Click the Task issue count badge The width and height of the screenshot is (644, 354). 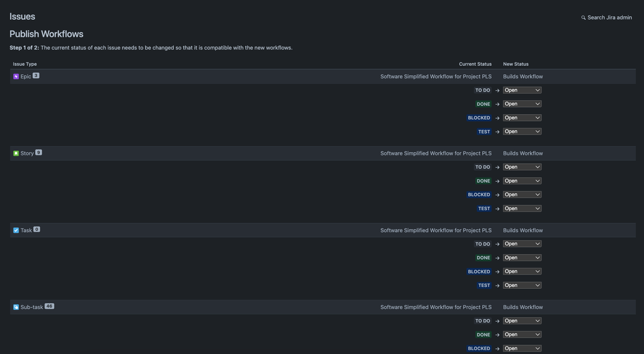coord(37,229)
